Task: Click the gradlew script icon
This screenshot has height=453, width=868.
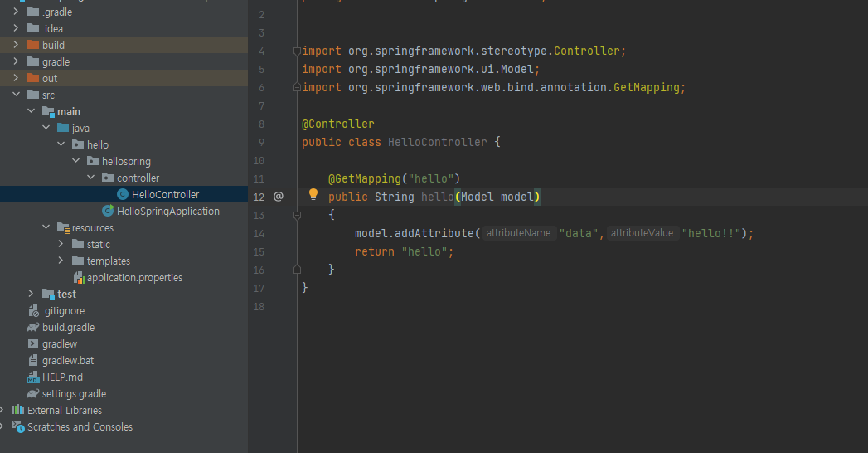Action: tap(33, 344)
